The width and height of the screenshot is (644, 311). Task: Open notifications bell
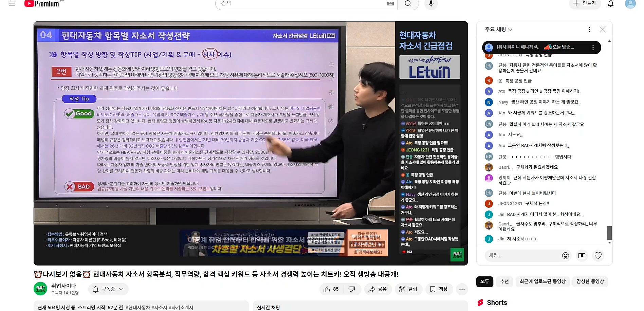(611, 4)
